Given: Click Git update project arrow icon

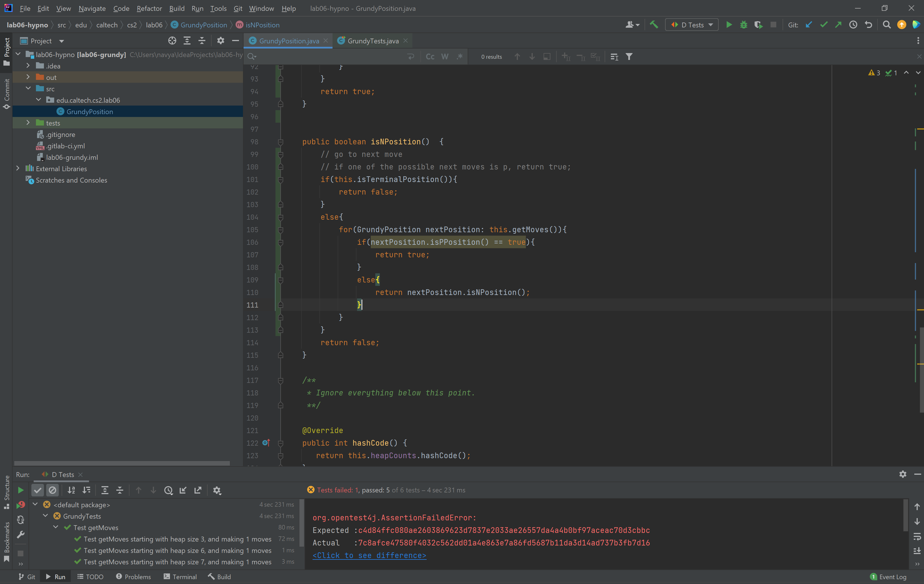Looking at the screenshot, I should (809, 25).
